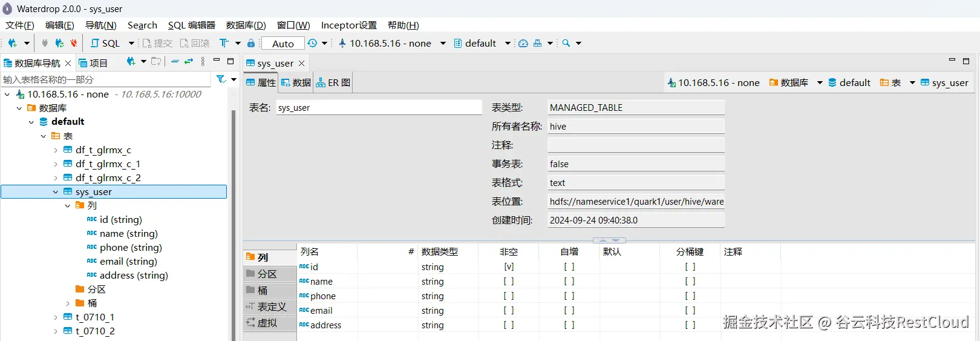980x341 pixels.
Task: Expand the df_t_glrmx_c_2 table node
Action: pyautogui.click(x=56, y=177)
